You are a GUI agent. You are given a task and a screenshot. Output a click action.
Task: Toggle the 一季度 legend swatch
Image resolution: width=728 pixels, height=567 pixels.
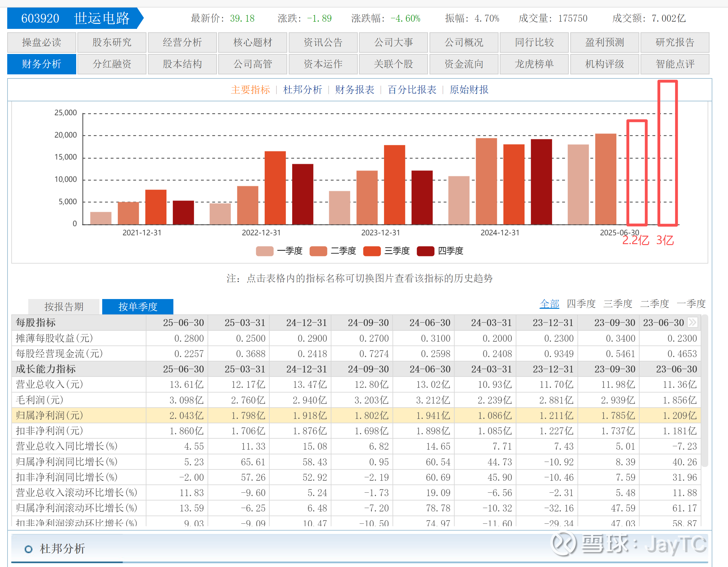pos(264,251)
